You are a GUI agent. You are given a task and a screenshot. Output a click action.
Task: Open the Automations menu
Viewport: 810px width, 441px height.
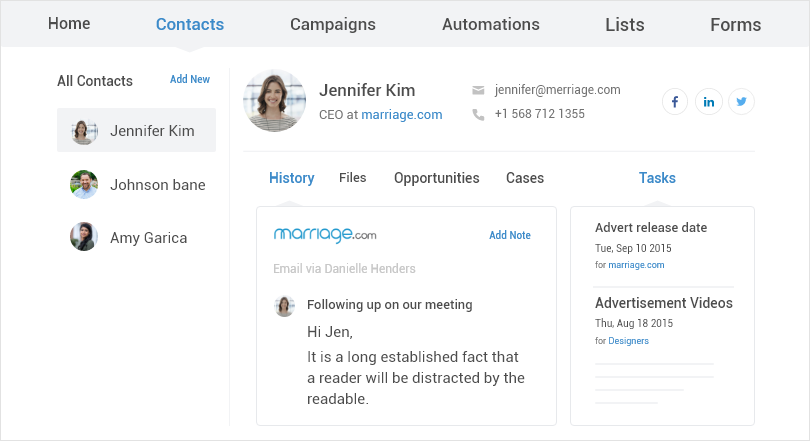click(491, 24)
